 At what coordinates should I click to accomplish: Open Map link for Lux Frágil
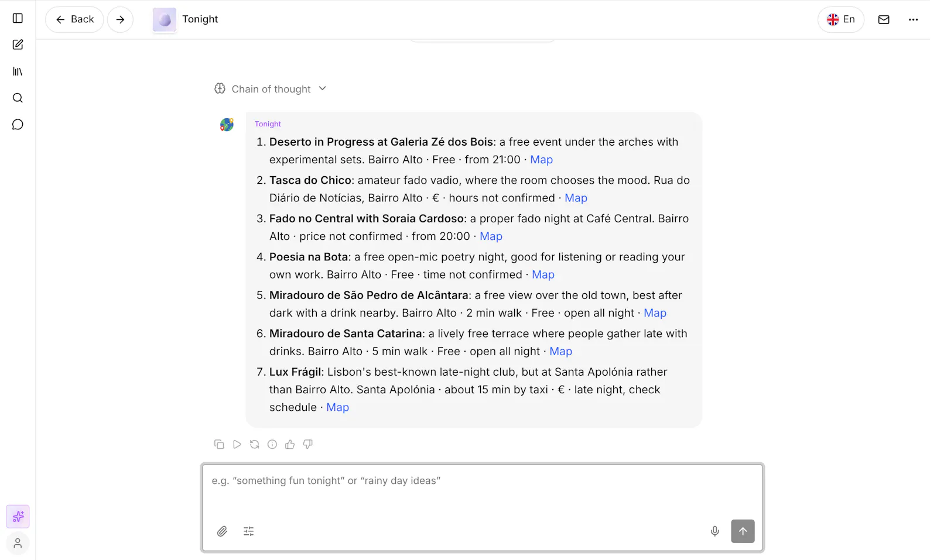click(337, 407)
